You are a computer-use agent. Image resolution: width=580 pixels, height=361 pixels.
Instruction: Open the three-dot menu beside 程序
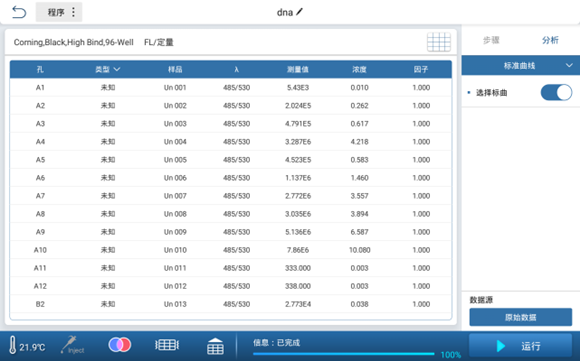point(73,12)
